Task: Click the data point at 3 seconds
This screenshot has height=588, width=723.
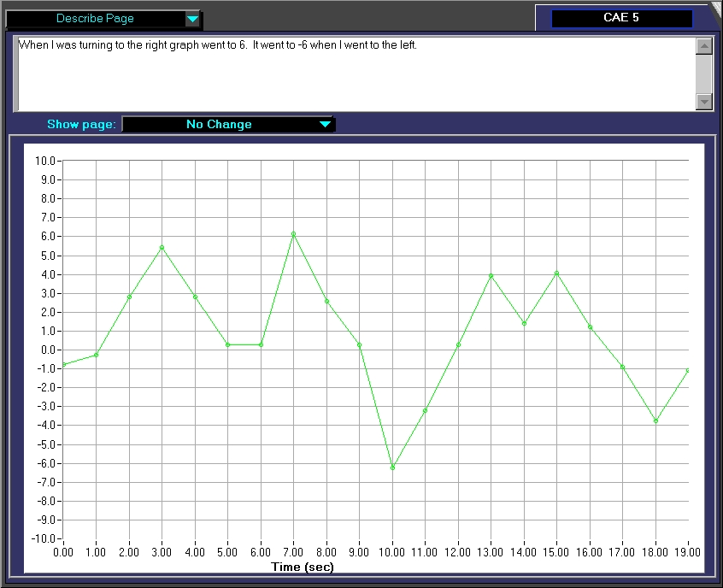Action: click(162, 248)
